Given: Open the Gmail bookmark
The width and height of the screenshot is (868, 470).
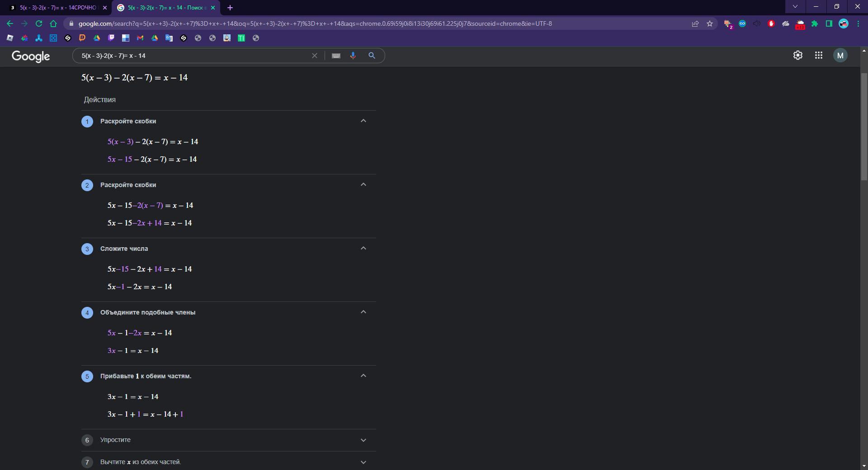Looking at the screenshot, I should pos(140,38).
